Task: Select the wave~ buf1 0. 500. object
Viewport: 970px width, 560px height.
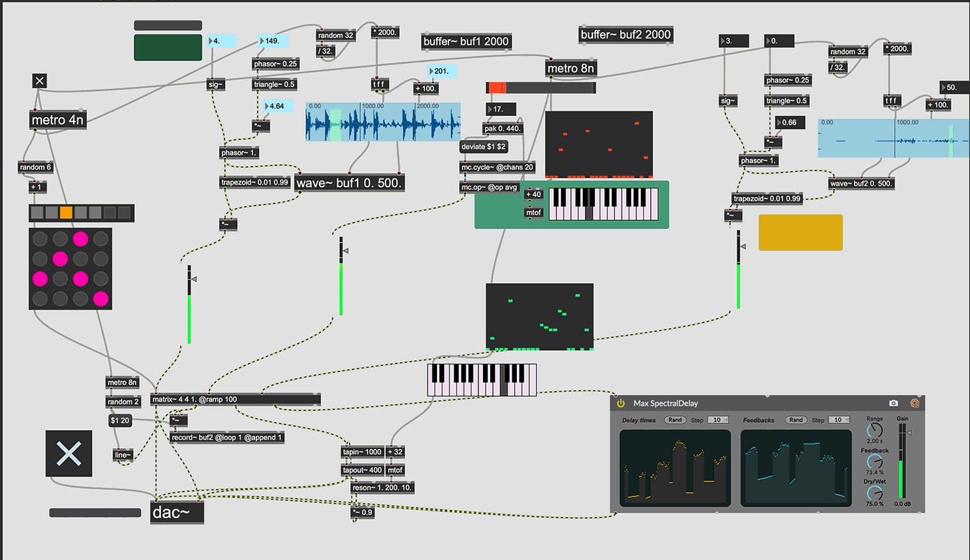Action: tap(350, 182)
